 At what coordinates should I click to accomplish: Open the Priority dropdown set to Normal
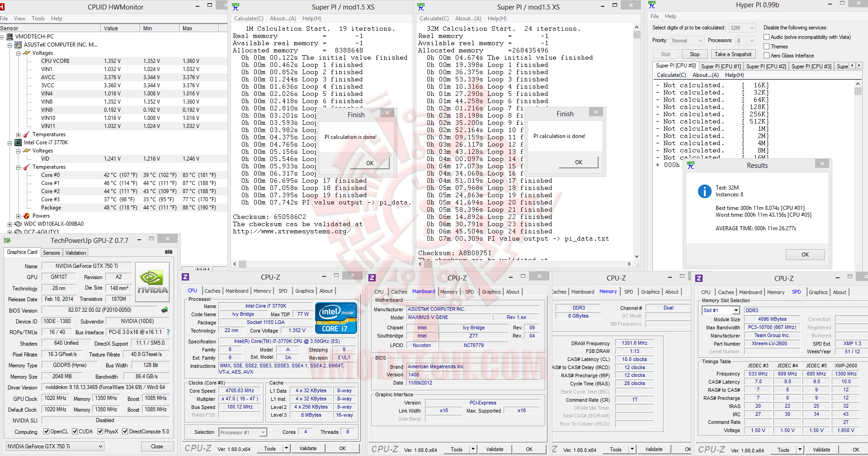click(x=687, y=41)
